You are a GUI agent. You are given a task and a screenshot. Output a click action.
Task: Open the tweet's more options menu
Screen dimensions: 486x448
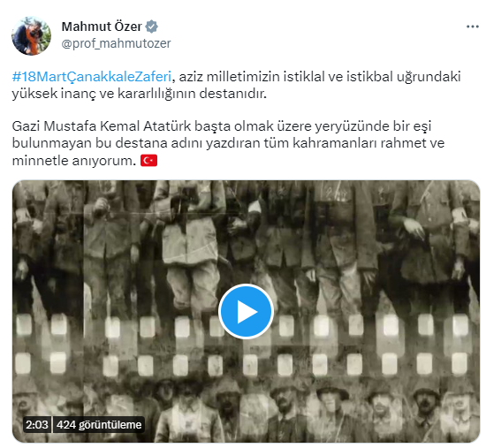coord(473,27)
